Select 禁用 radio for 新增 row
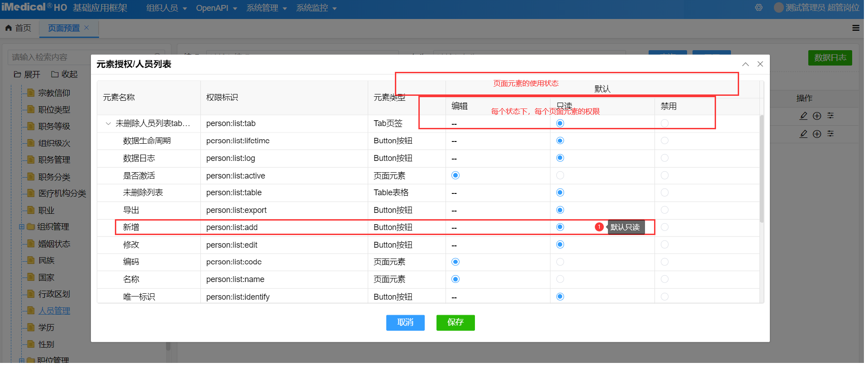Viewport: 868px width, 367px height. 664,227
